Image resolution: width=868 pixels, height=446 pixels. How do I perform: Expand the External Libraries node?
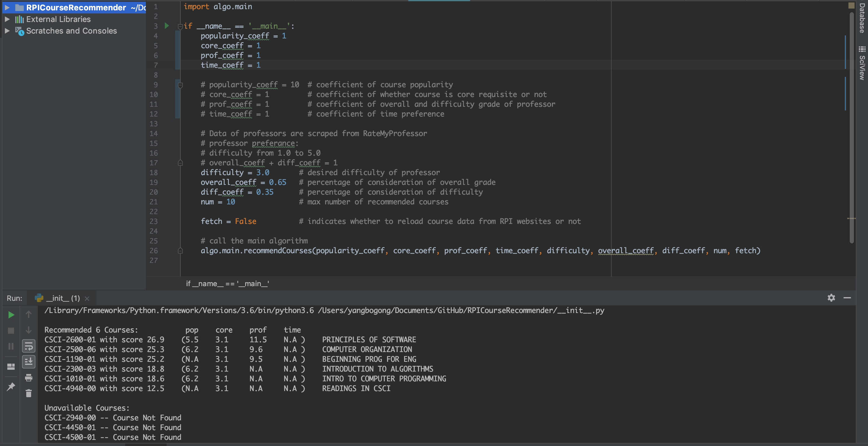click(7, 19)
